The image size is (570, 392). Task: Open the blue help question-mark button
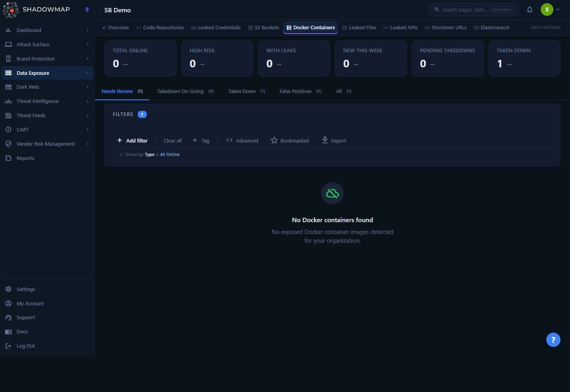coord(553,340)
